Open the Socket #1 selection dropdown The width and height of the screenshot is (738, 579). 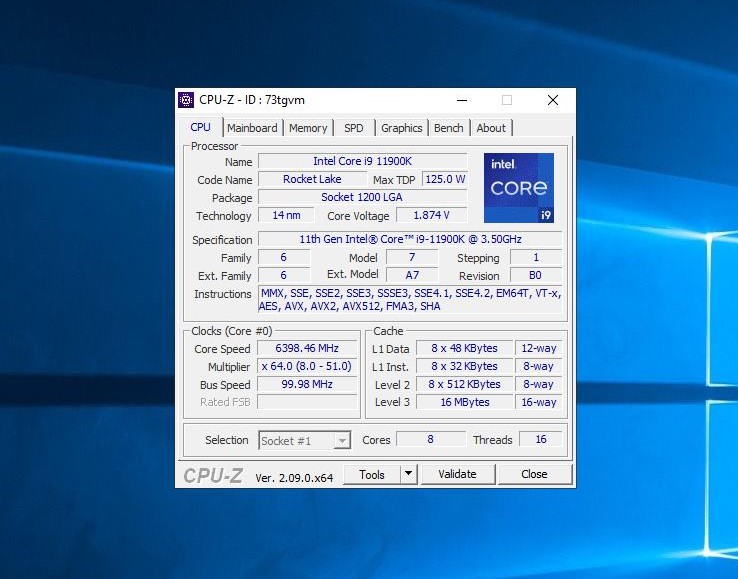tap(305, 441)
